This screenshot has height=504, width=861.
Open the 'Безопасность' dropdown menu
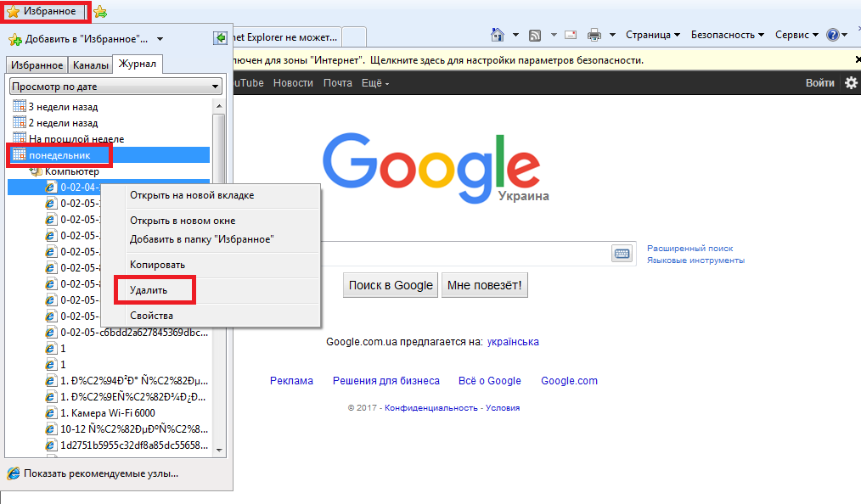(x=728, y=35)
